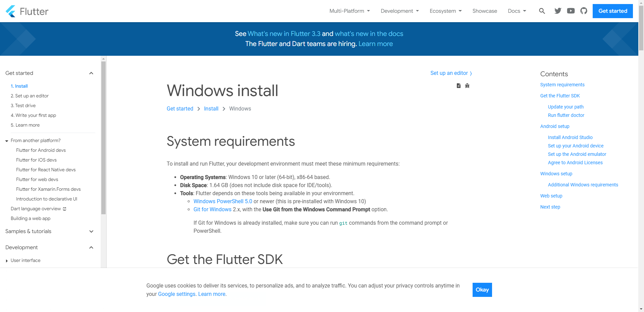Viewport: 644px width, 312px height.
Task: Visit Flutter's Twitter via the bird icon
Action: pos(558,11)
